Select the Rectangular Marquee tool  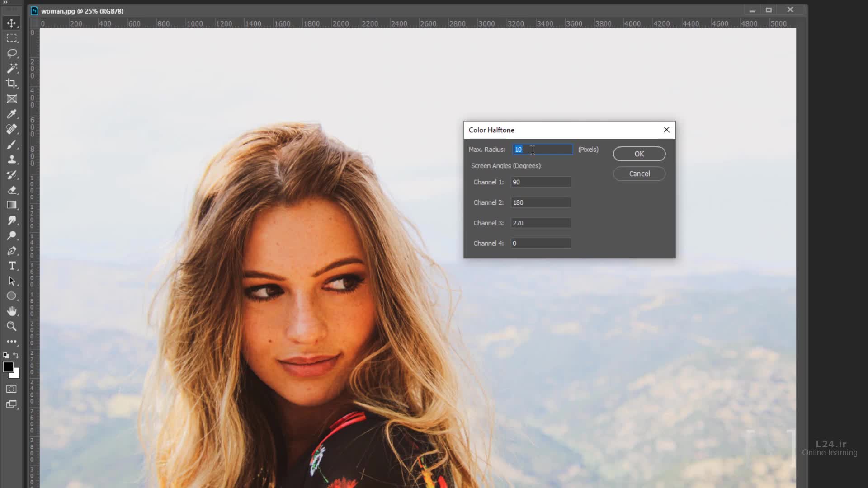[x=12, y=38]
